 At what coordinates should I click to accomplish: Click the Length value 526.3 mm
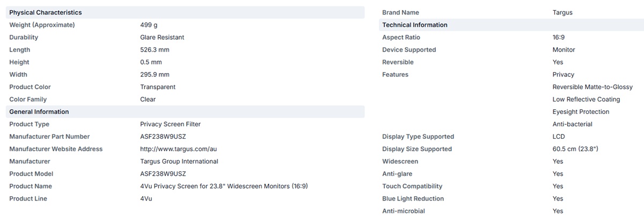click(155, 49)
